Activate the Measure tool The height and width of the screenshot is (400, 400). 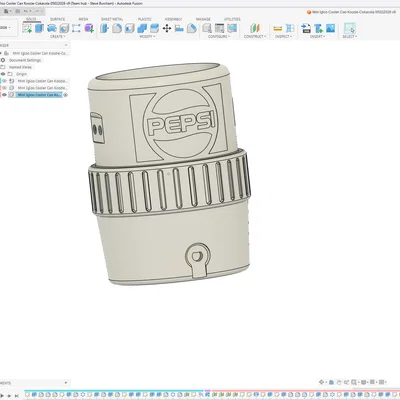click(x=277, y=28)
